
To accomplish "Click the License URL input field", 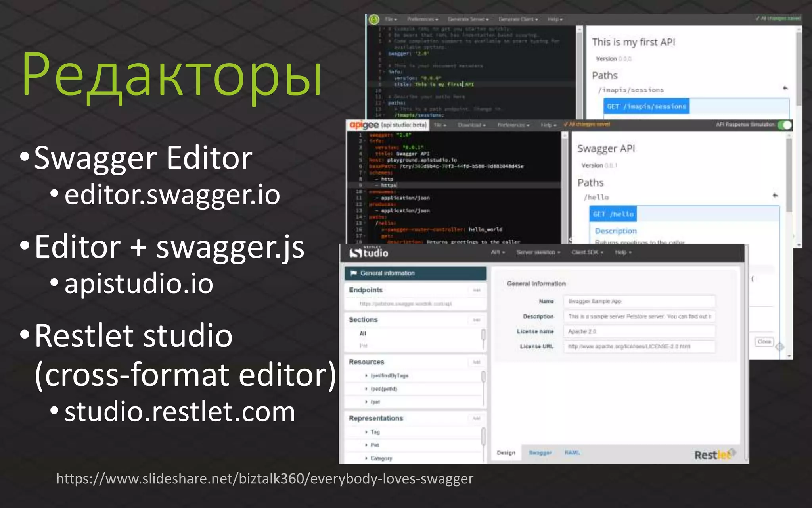I will point(639,346).
